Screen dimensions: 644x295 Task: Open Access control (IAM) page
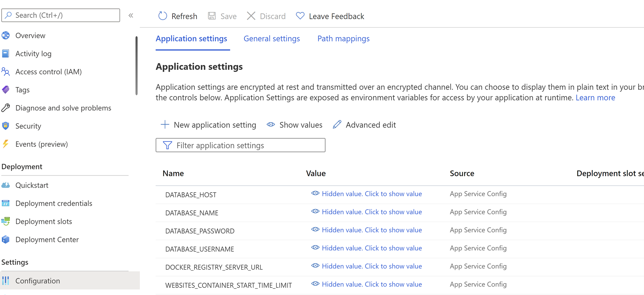click(49, 72)
